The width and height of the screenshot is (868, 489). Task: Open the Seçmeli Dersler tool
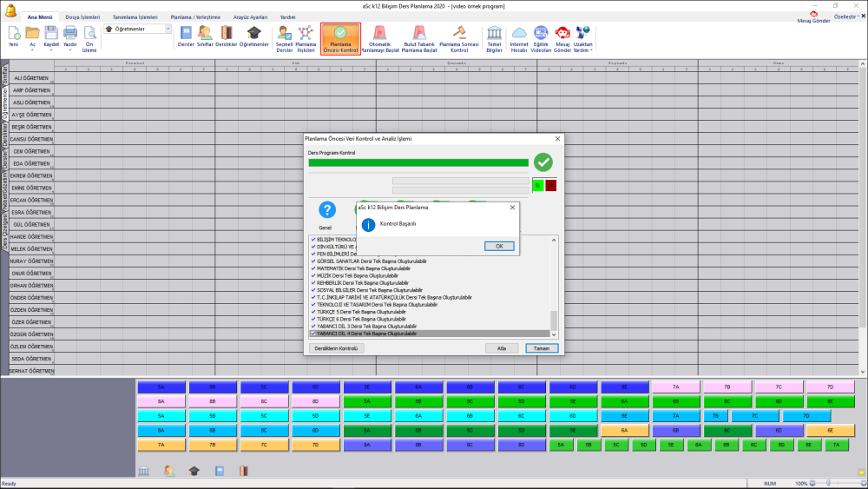pos(284,39)
